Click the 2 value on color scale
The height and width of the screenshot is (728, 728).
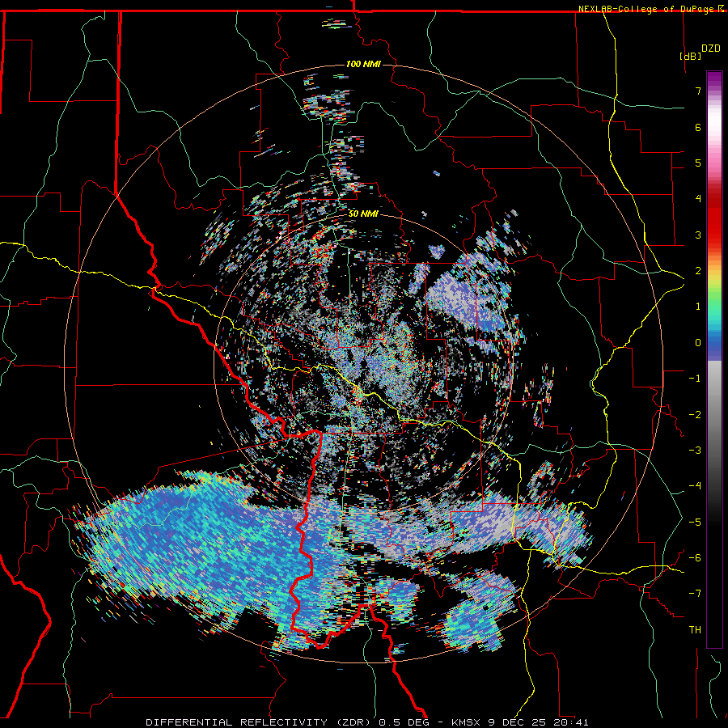point(698,271)
